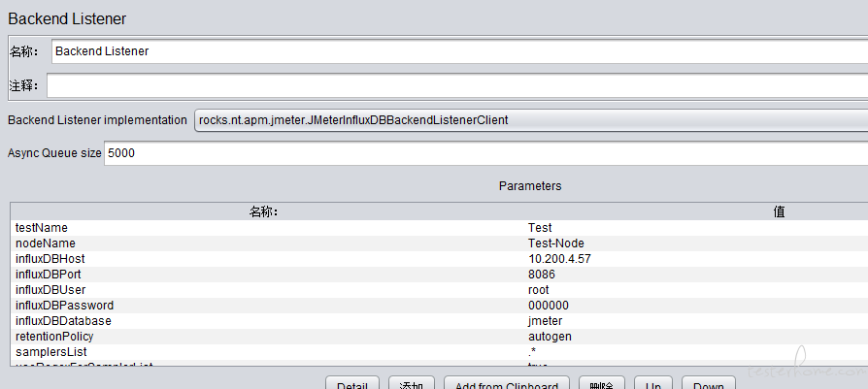Select the influxDBUser value root
Screen dimensions: 868x389
[x=539, y=290]
